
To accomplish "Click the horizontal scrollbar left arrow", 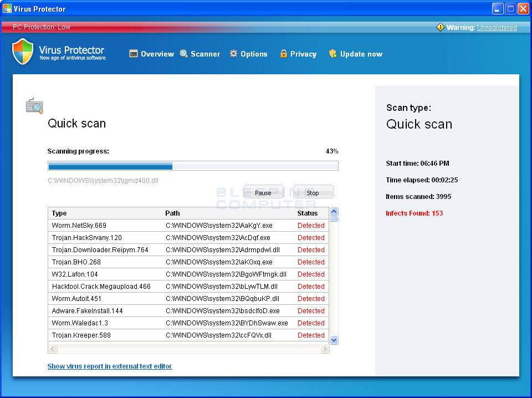I will coord(53,349).
